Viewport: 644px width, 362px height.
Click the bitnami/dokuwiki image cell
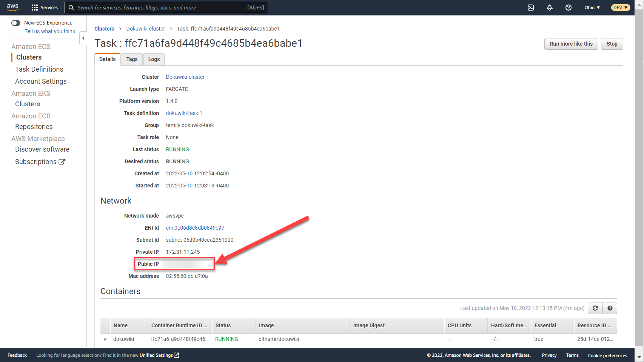[279, 339]
